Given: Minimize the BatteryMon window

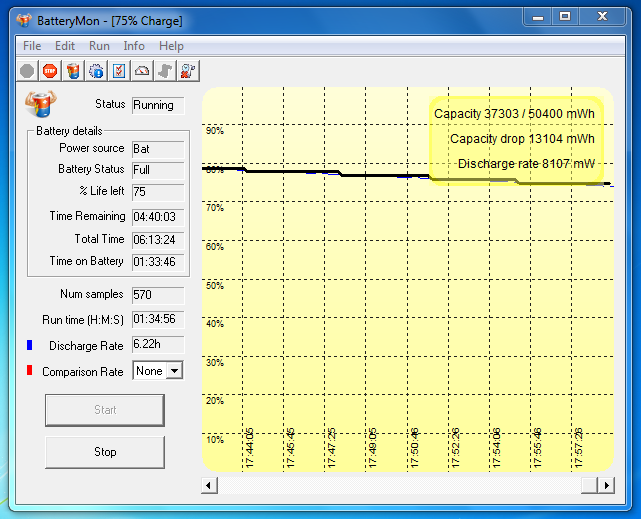Looking at the screenshot, I should [x=538, y=17].
